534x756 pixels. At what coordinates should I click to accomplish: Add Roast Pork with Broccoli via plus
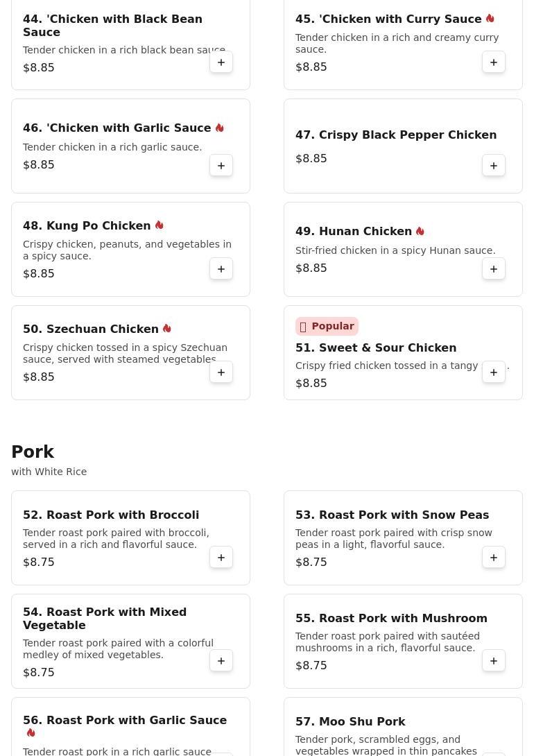click(x=221, y=558)
